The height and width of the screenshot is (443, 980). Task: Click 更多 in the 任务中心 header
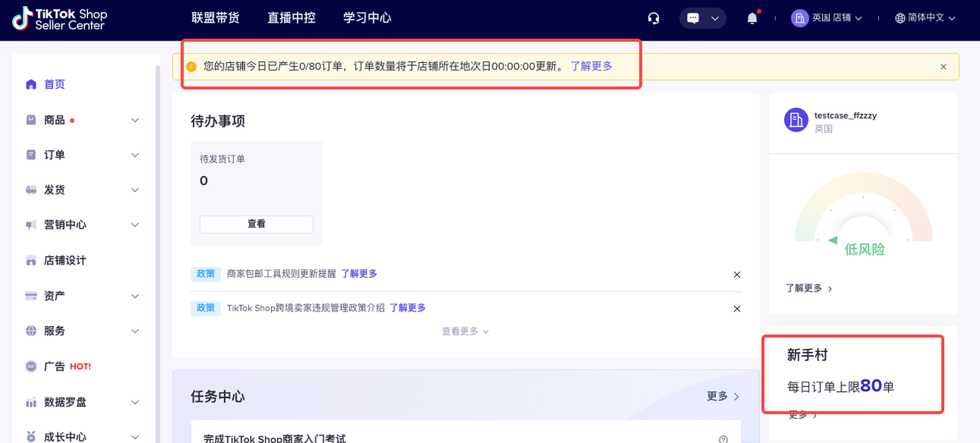pos(723,396)
